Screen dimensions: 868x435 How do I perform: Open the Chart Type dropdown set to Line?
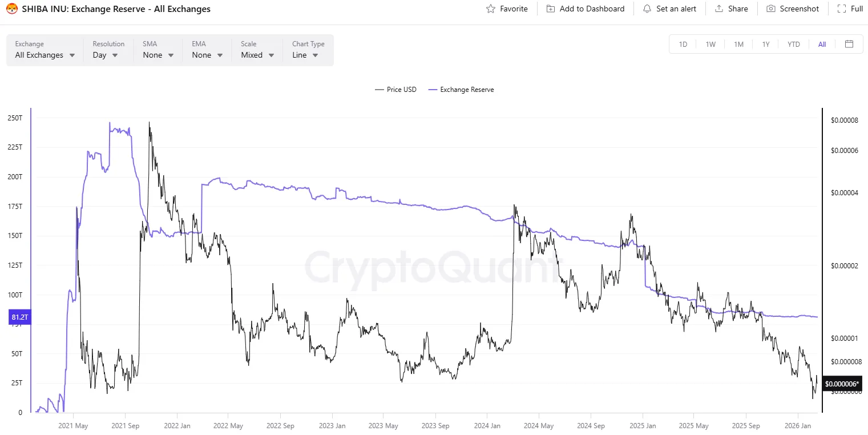click(x=305, y=55)
